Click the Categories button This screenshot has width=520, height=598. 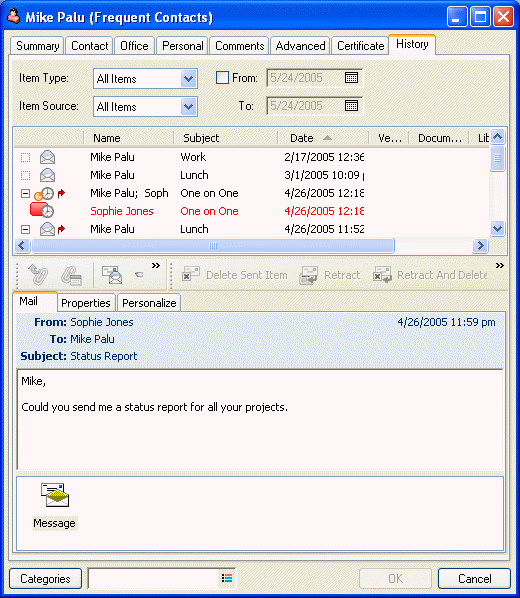[45, 579]
